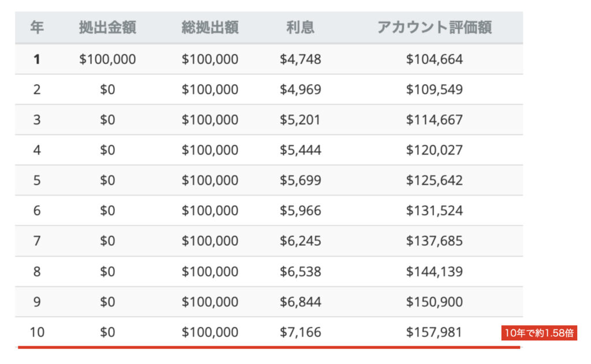Image resolution: width=591 pixels, height=364 pixels.
Task: Click the $7,166 interest cell
Action: [300, 332]
